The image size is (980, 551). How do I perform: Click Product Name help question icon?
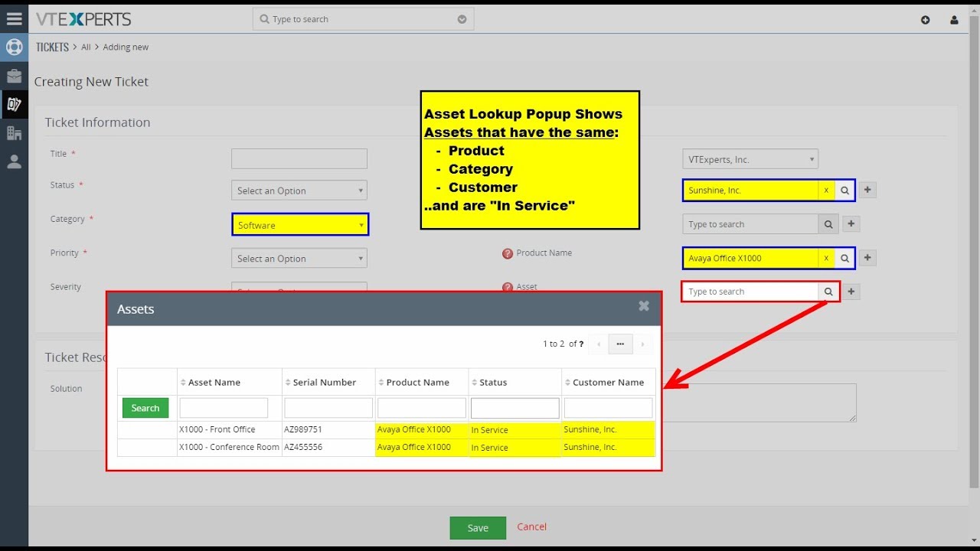(x=508, y=253)
